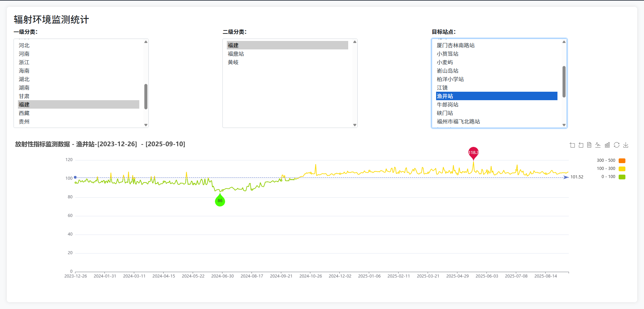
Task: Choose station 碶门站
Action: point(497,113)
